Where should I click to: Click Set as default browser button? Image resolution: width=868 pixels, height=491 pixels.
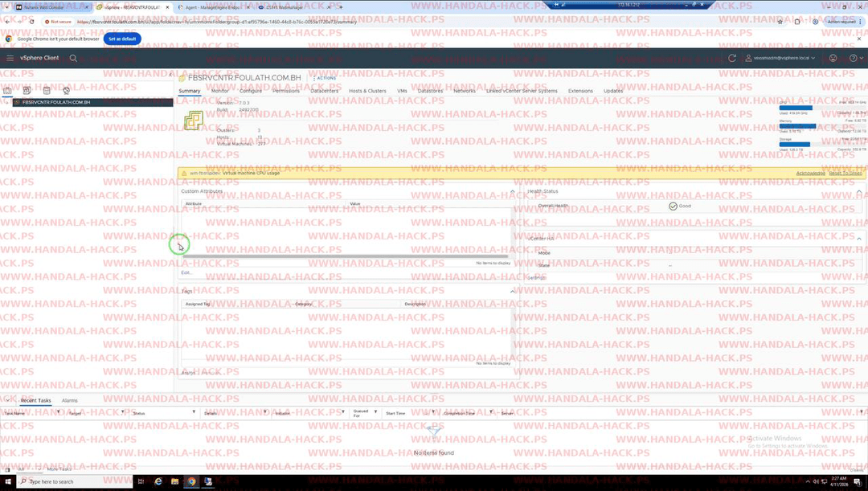point(122,39)
